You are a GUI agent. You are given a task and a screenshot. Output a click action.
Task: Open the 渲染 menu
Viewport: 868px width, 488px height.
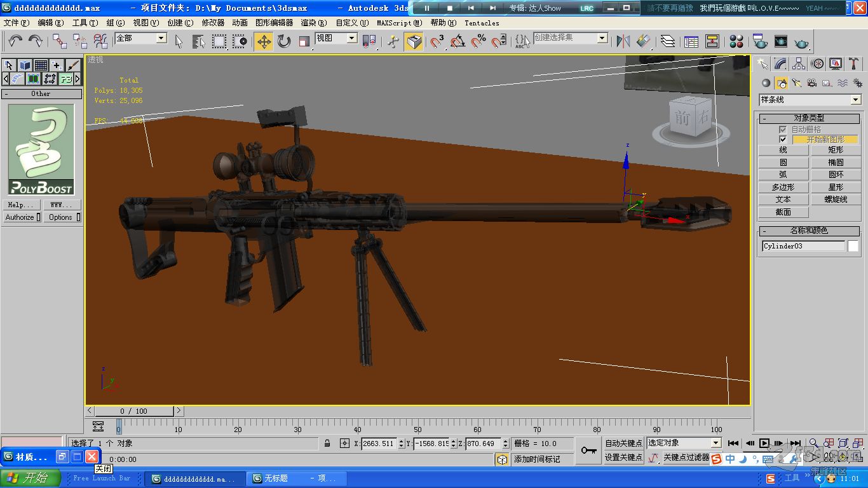(313, 22)
